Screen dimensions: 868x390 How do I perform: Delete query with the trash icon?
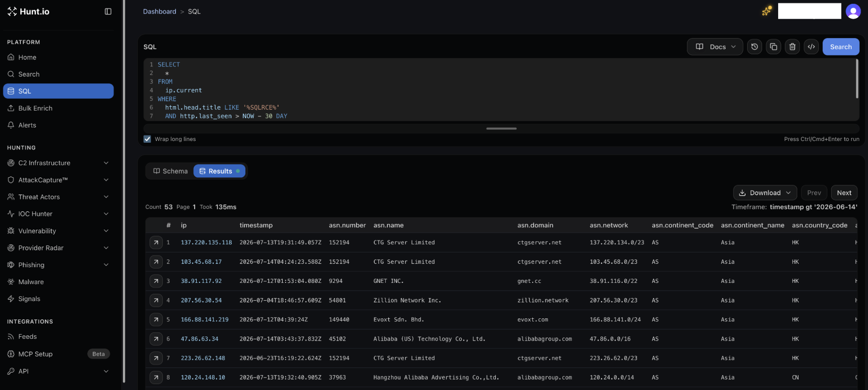792,47
